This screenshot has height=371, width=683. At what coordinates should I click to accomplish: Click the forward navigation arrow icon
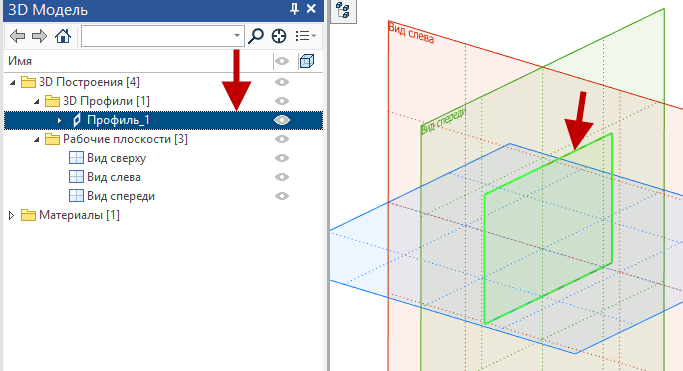(40, 36)
